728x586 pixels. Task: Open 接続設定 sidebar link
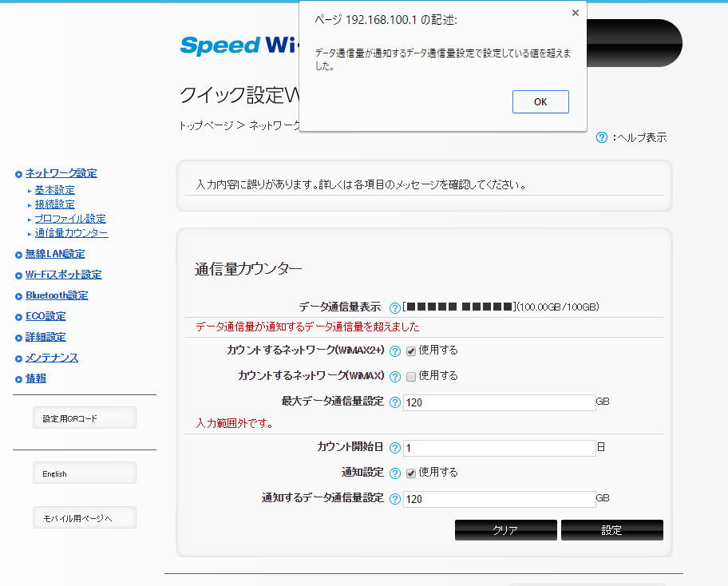coord(54,204)
